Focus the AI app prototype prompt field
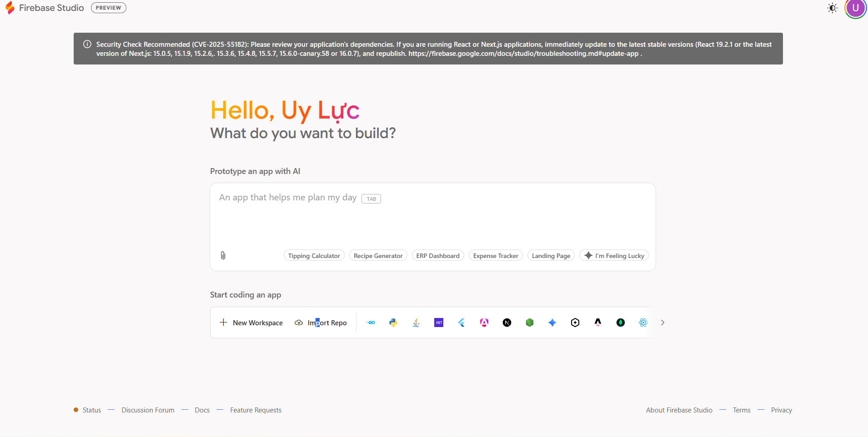This screenshot has width=868, height=437. click(432, 218)
